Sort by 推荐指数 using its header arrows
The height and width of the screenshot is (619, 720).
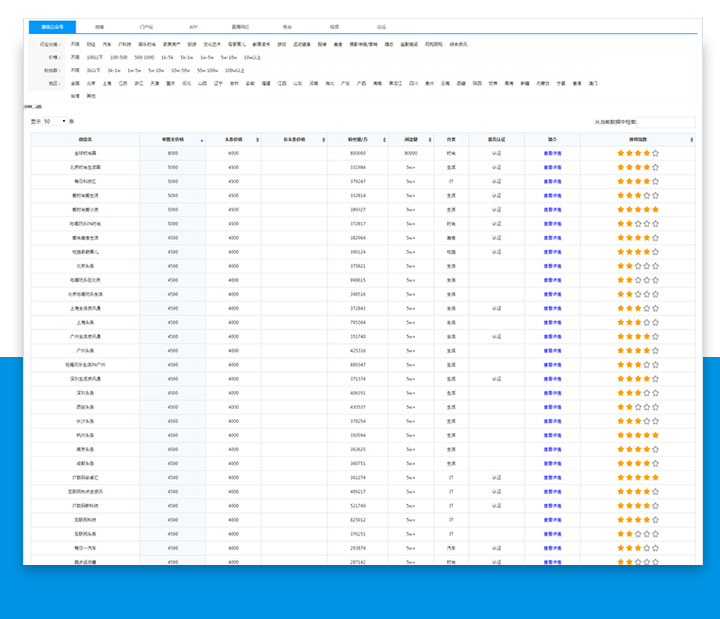click(x=690, y=140)
